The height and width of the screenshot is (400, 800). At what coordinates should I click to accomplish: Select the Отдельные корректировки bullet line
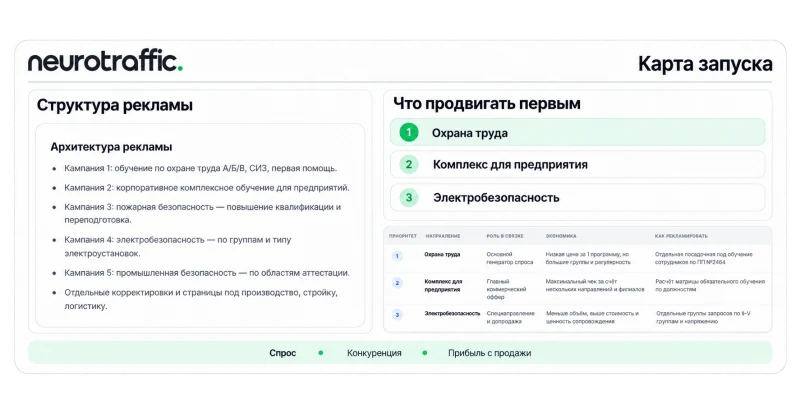(201, 299)
